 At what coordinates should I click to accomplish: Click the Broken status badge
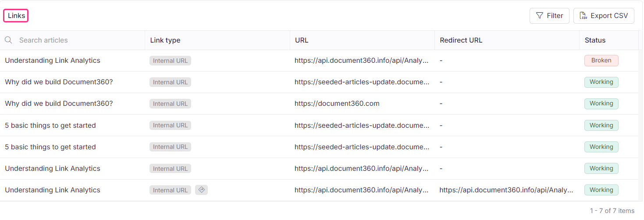pos(601,61)
